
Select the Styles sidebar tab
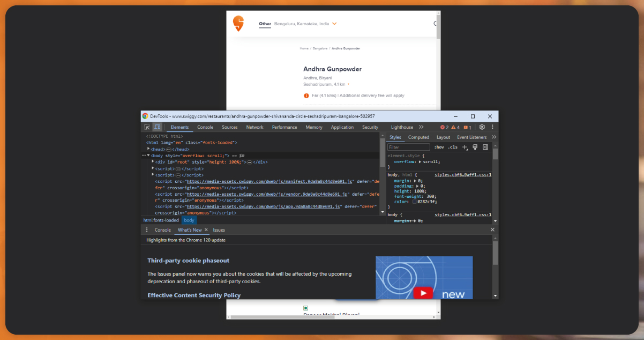[x=395, y=137]
